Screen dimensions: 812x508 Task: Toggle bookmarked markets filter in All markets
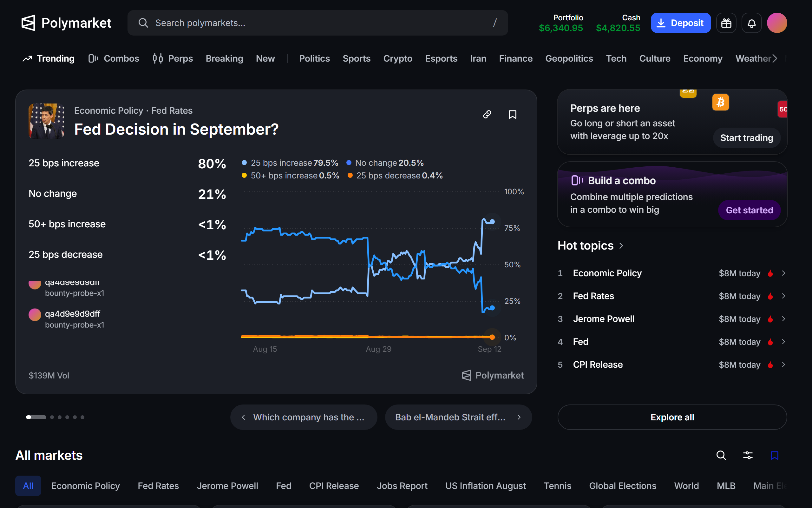pyautogui.click(x=775, y=455)
